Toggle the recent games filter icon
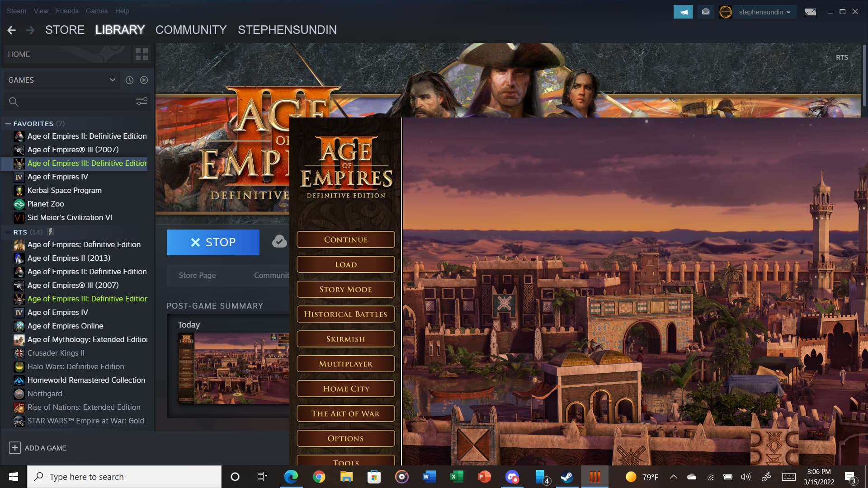The height and width of the screenshot is (488, 868). (x=129, y=80)
